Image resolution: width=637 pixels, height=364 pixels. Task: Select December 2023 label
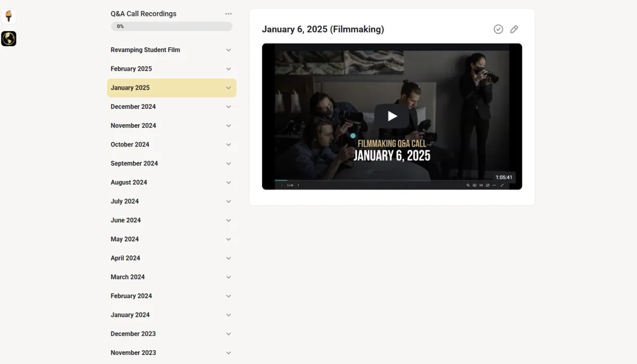[x=133, y=334]
